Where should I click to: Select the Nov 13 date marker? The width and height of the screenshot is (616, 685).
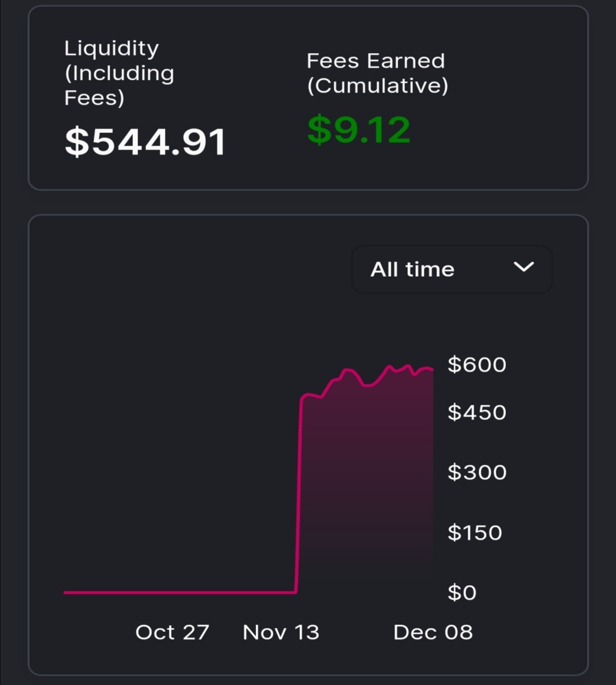click(281, 632)
